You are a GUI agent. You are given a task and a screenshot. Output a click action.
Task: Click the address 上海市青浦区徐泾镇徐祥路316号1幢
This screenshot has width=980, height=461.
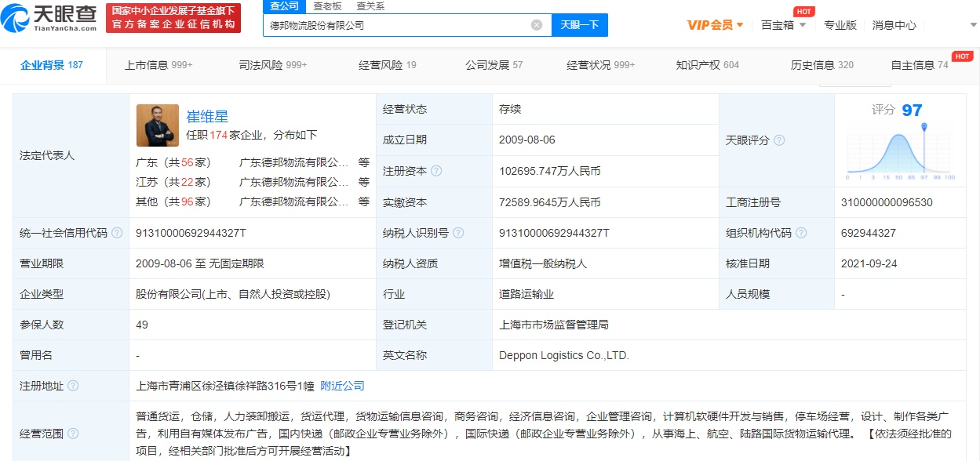(225, 386)
